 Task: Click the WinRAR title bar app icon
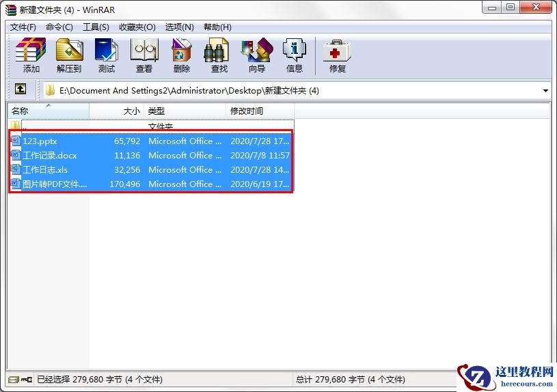(11, 10)
